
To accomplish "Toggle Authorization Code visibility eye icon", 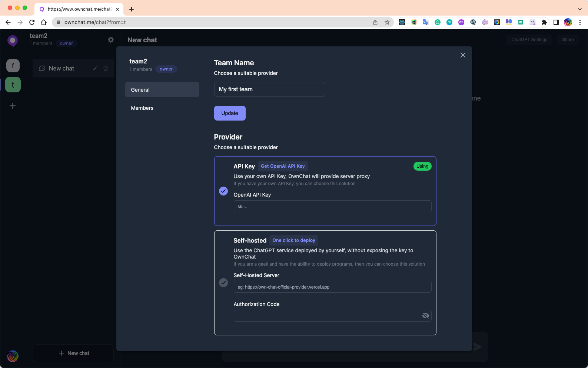I will tap(425, 316).
